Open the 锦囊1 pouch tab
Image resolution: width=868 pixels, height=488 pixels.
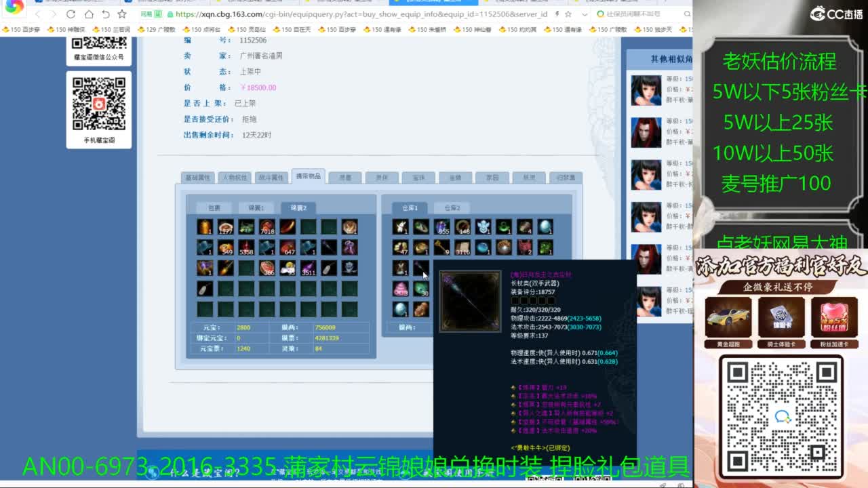[256, 208]
